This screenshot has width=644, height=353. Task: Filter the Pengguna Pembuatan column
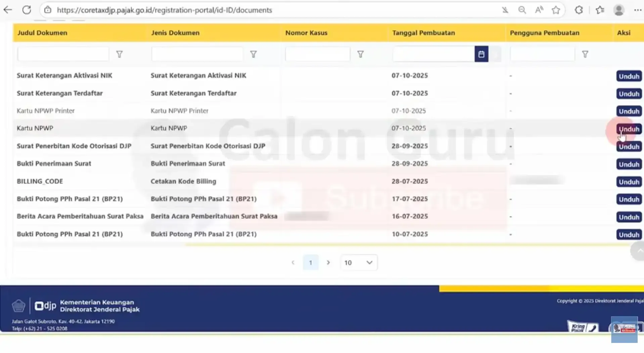pos(585,54)
